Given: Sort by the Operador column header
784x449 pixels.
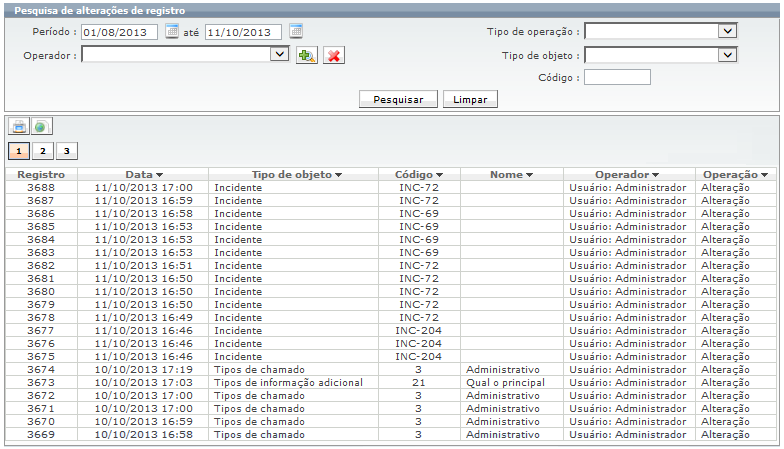Looking at the screenshot, I should point(627,174).
